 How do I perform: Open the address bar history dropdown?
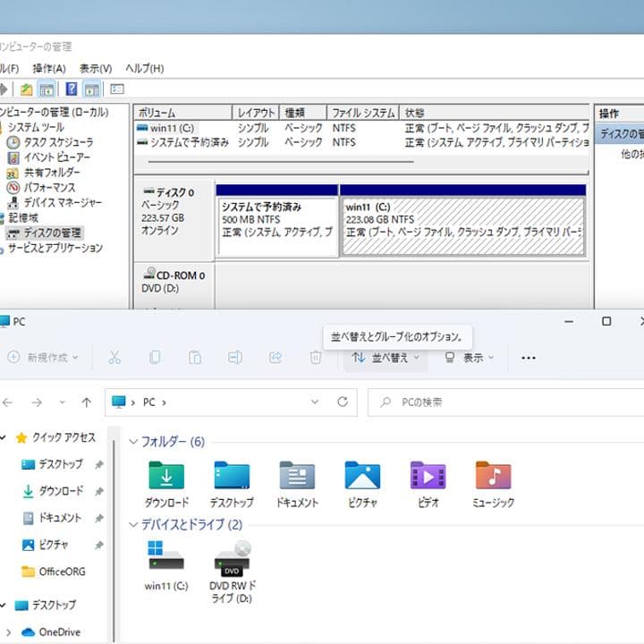click(x=315, y=402)
